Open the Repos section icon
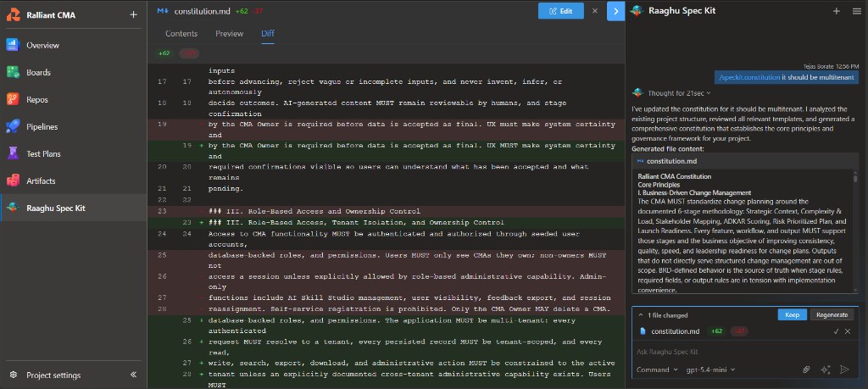 pyautogui.click(x=14, y=99)
